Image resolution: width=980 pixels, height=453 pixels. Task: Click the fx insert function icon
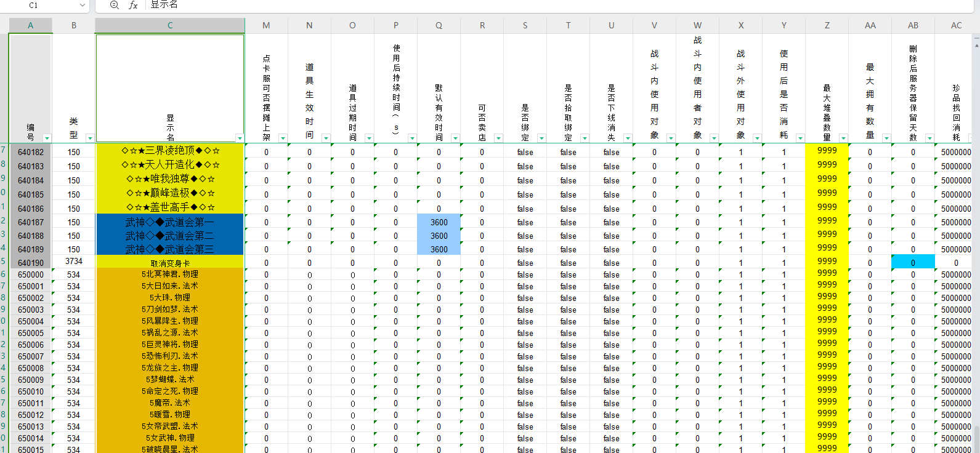click(x=133, y=5)
